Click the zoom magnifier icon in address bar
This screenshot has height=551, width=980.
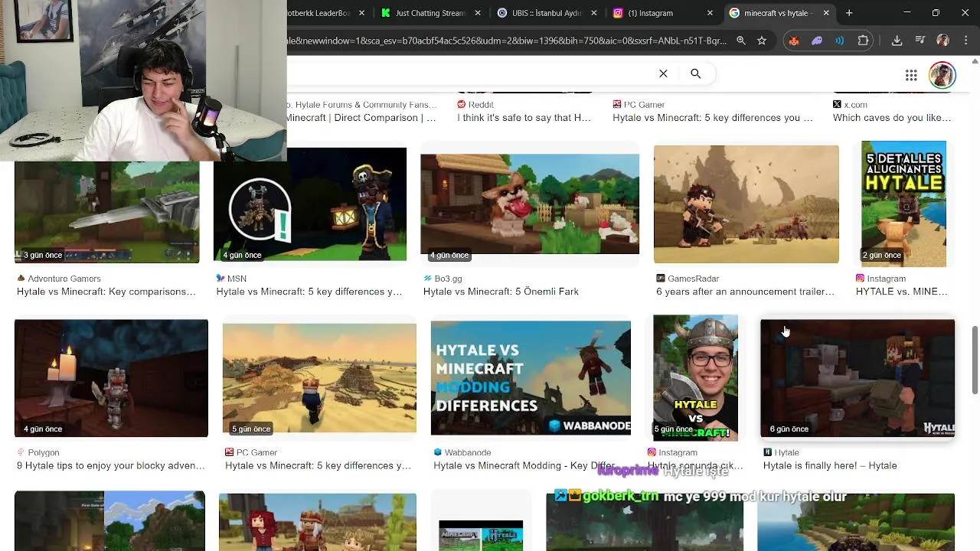click(740, 41)
